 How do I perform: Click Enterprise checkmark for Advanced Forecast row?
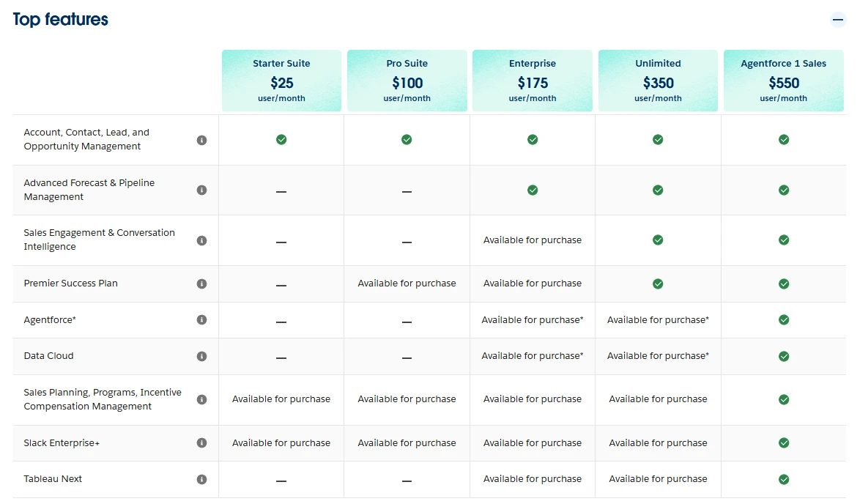coord(533,190)
